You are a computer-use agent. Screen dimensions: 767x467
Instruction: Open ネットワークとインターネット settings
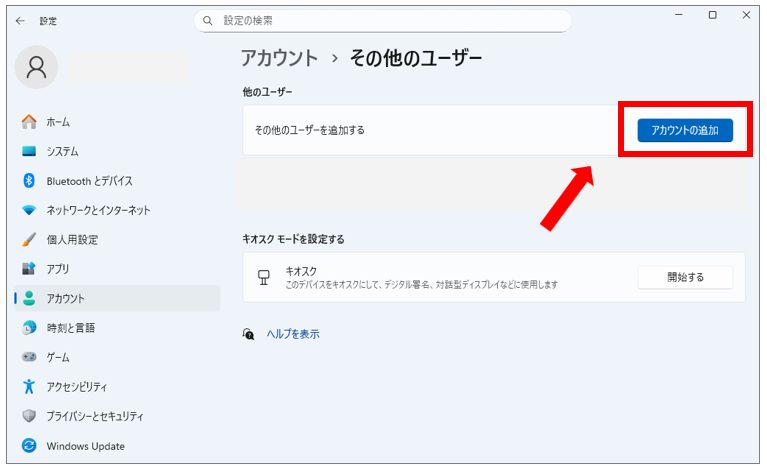click(x=117, y=210)
